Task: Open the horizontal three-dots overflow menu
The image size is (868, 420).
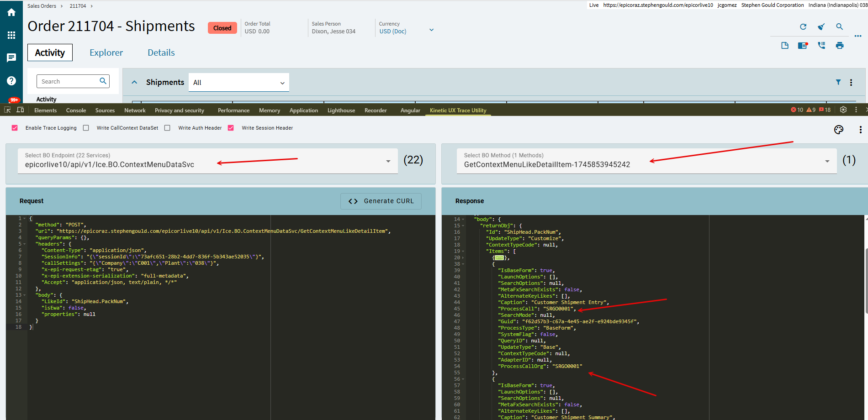Action: coord(858,36)
